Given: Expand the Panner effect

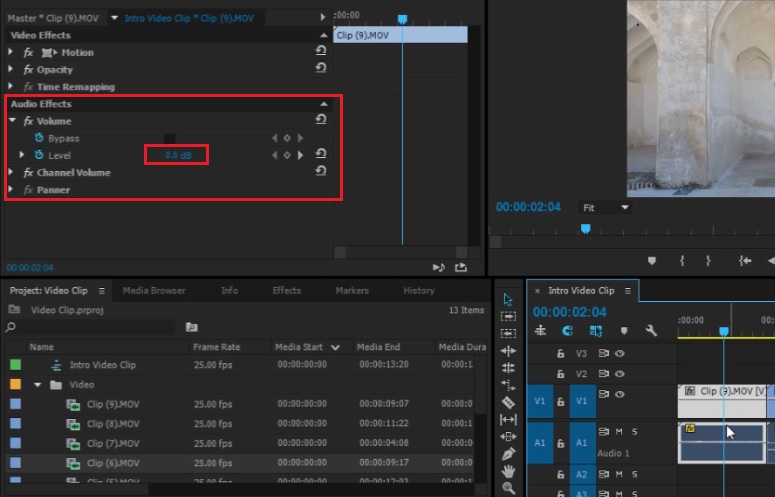Looking at the screenshot, I should pos(10,189).
